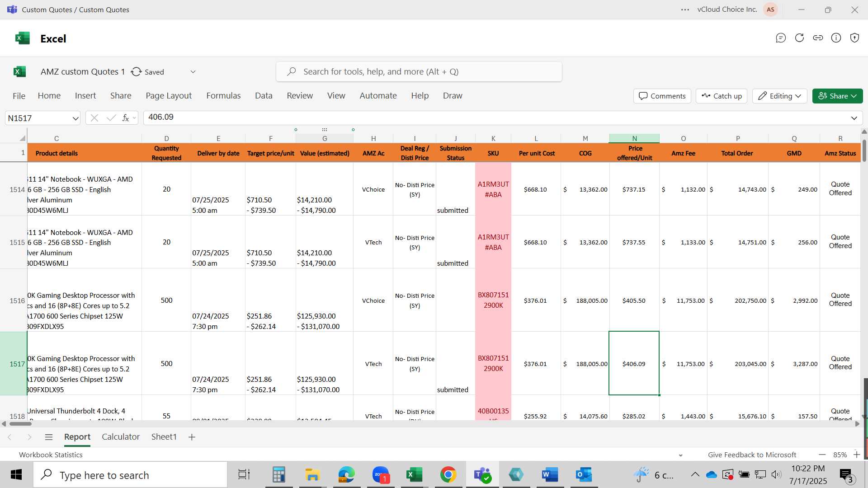Click the horizontal scrollbar thumb
Image resolution: width=868 pixels, height=488 pixels.
pos(20,424)
